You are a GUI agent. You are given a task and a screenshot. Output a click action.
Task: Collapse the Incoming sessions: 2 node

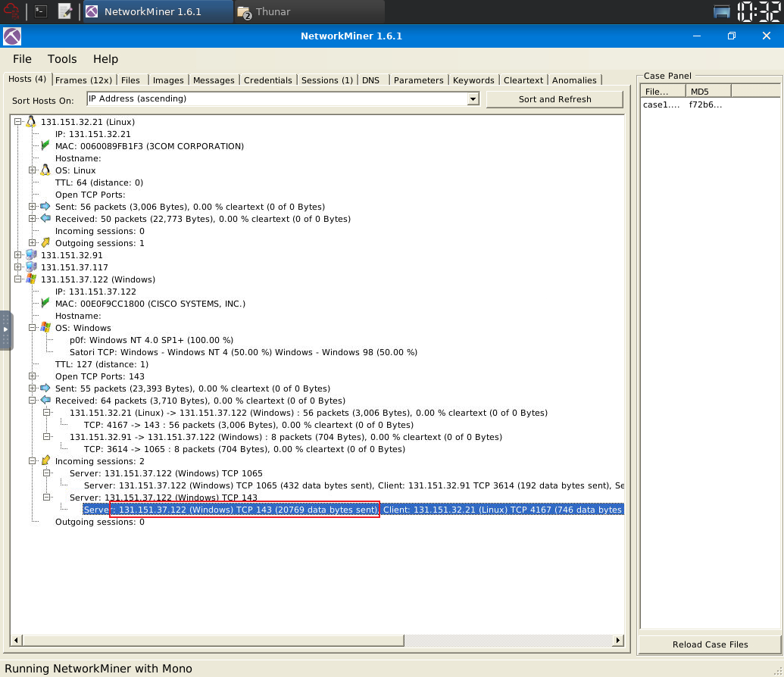point(33,461)
